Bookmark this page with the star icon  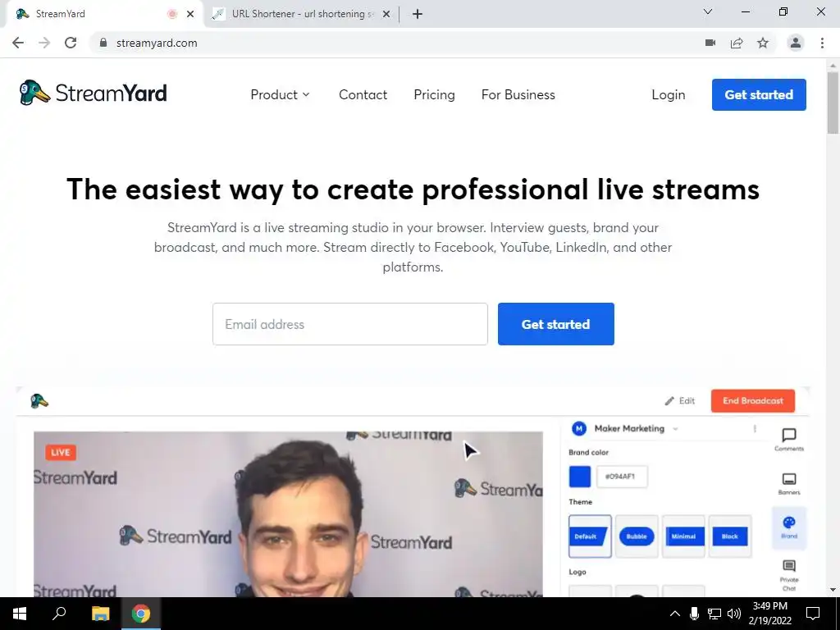tap(763, 43)
